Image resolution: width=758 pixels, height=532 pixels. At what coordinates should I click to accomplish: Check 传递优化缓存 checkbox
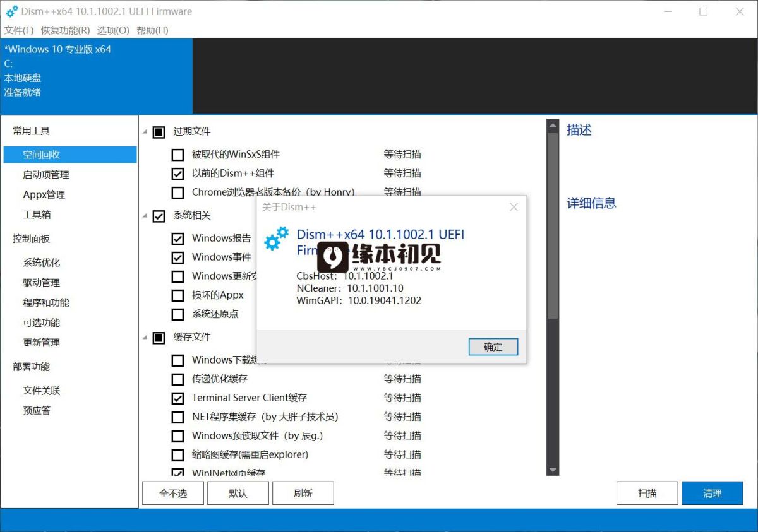[178, 379]
